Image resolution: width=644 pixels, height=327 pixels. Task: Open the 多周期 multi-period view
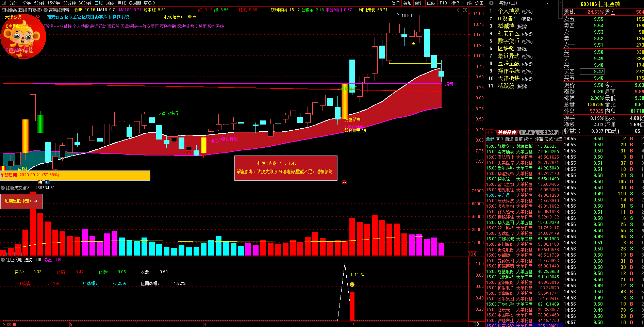tap(135, 3)
